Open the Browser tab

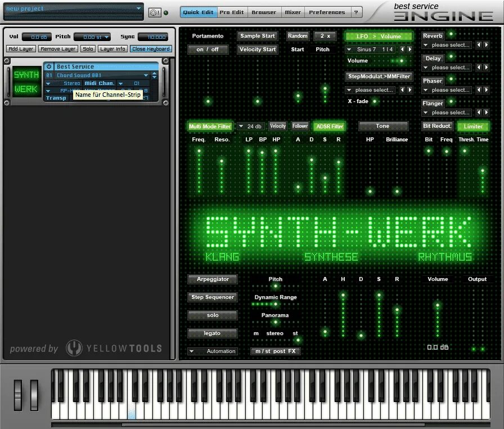point(264,12)
